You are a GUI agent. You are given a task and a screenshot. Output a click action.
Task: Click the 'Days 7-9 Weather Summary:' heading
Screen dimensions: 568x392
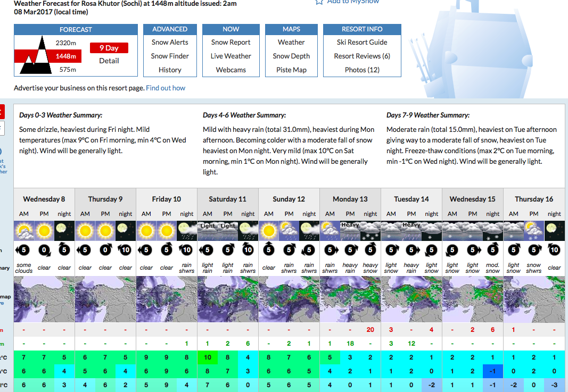tap(428, 115)
